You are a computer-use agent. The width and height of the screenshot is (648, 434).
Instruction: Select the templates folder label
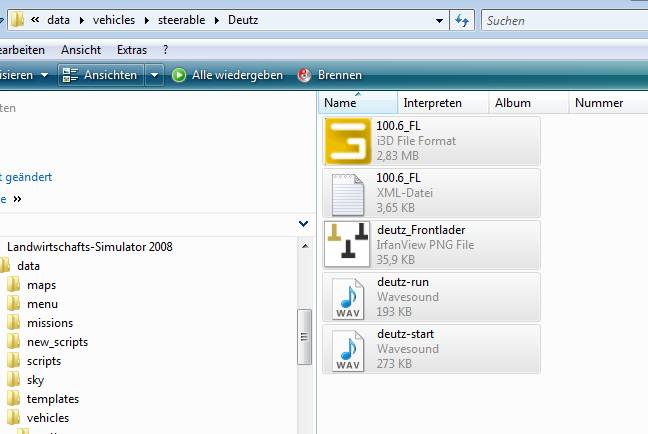click(53, 399)
